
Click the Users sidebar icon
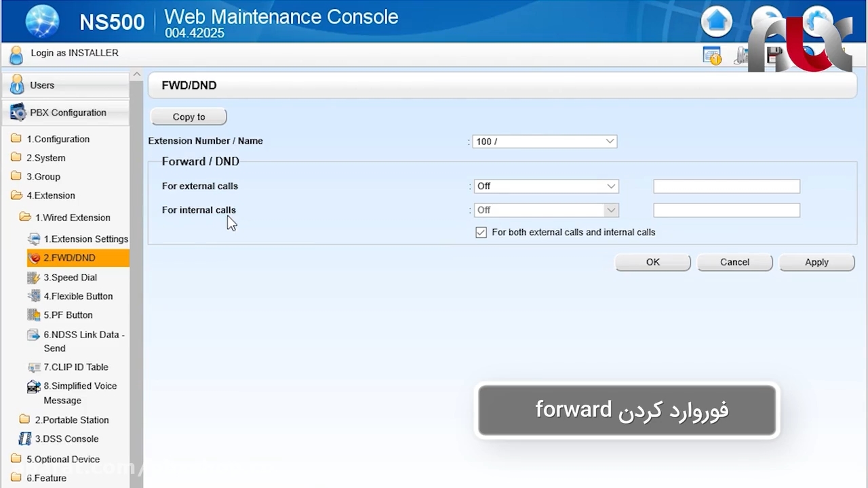point(17,85)
